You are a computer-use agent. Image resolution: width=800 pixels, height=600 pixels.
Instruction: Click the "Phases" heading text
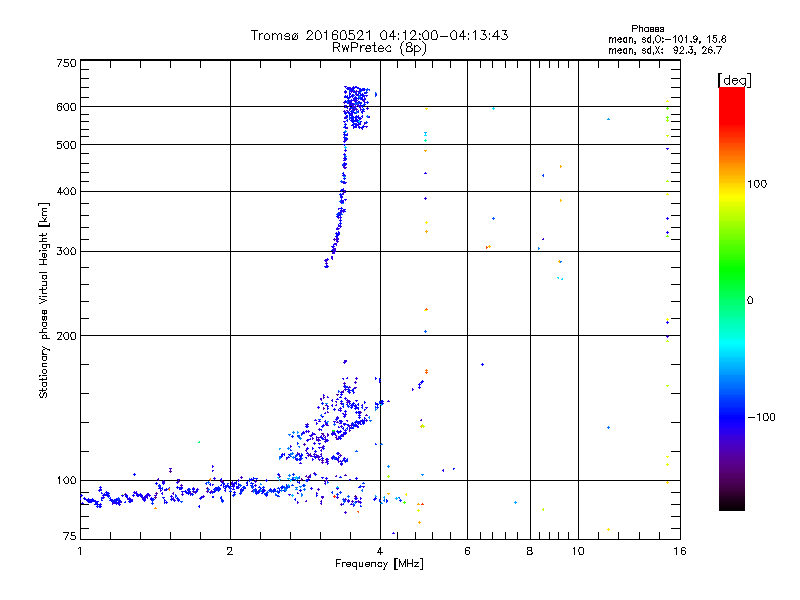coord(647,29)
